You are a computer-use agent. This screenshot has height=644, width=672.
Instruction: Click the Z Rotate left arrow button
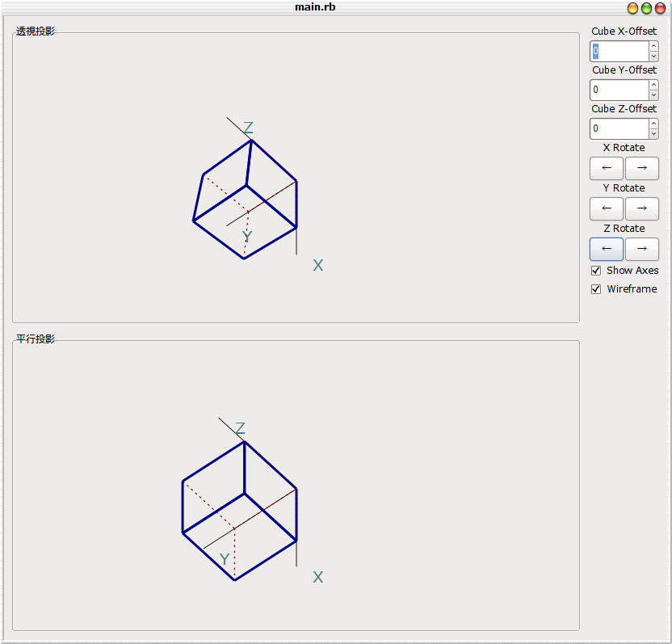(x=606, y=249)
